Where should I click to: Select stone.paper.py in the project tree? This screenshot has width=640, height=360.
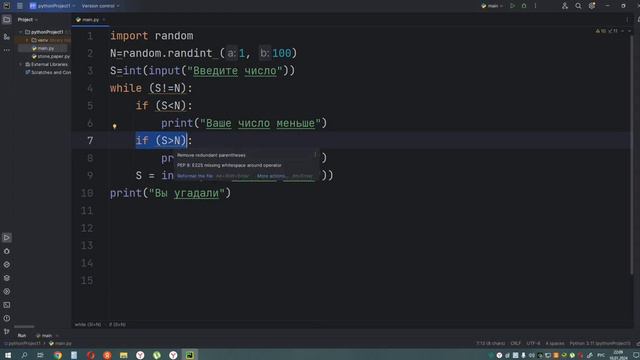[x=51, y=56]
